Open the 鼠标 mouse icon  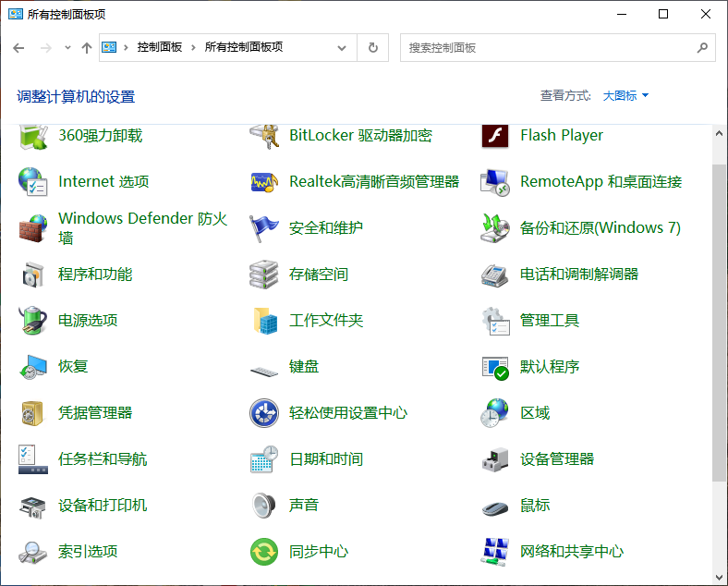coord(495,506)
